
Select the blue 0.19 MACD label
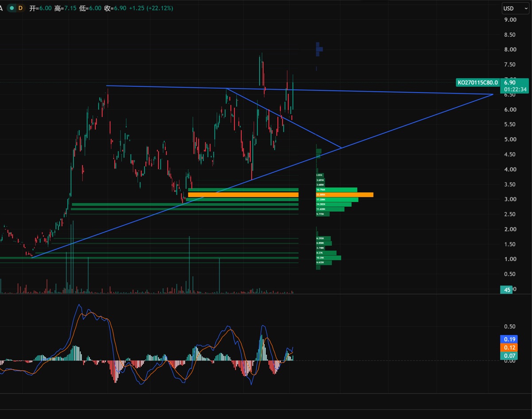coord(509,339)
